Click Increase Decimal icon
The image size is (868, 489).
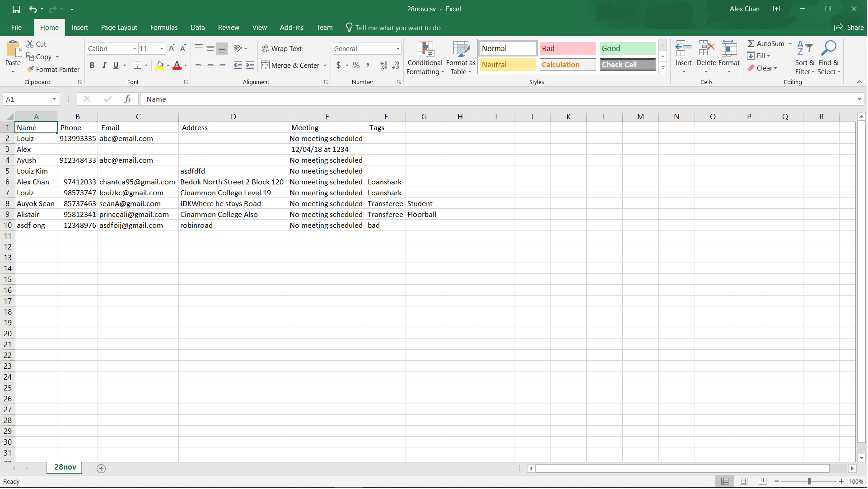pos(384,65)
